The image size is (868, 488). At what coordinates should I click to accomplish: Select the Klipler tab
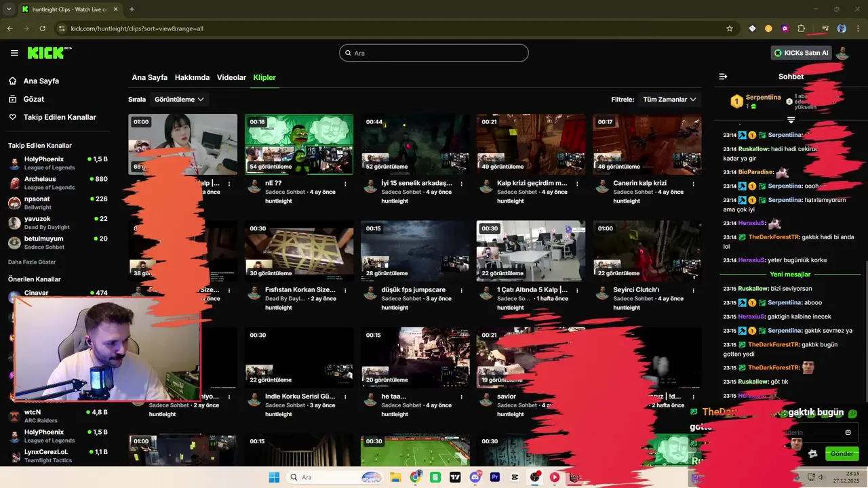pos(264,77)
